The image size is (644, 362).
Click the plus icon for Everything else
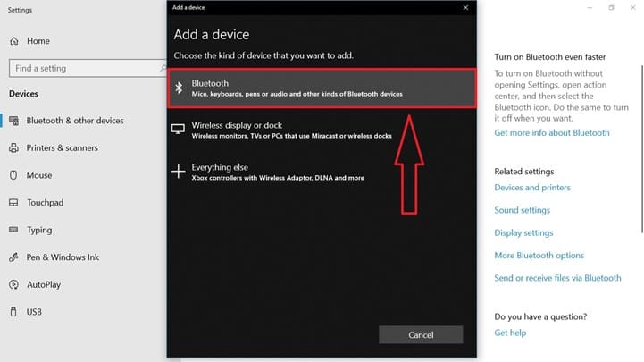(x=178, y=172)
